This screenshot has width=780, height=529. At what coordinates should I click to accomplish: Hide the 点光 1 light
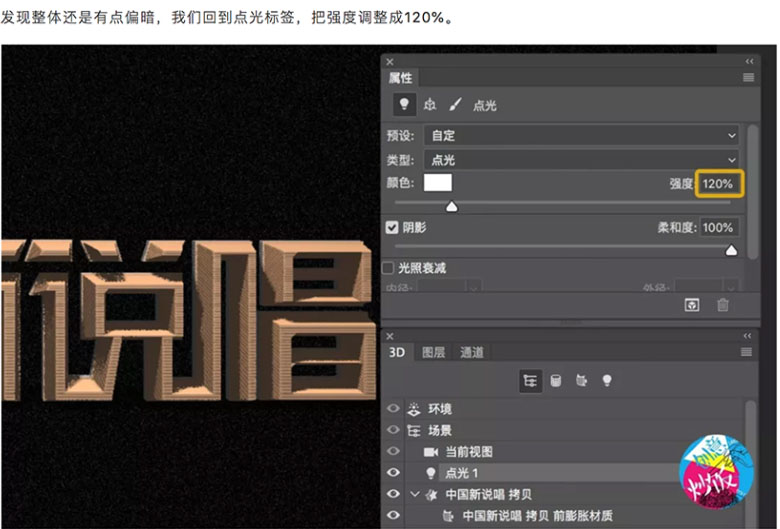pyautogui.click(x=393, y=472)
